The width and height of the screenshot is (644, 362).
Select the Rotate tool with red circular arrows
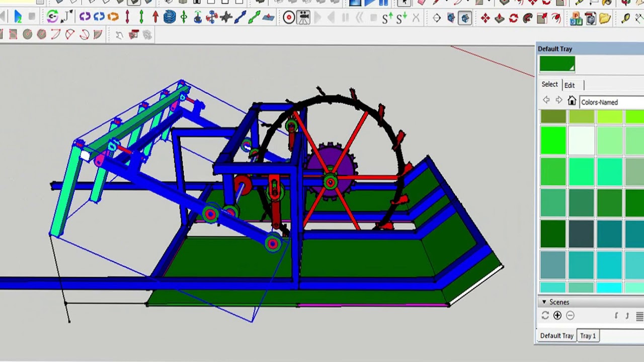pyautogui.click(x=513, y=19)
